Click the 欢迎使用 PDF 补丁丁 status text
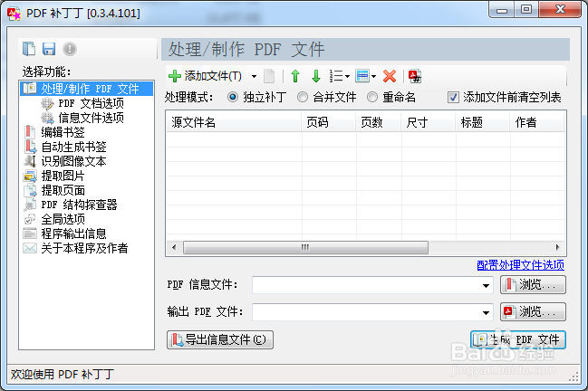The height and width of the screenshot is (391, 588). (x=63, y=374)
